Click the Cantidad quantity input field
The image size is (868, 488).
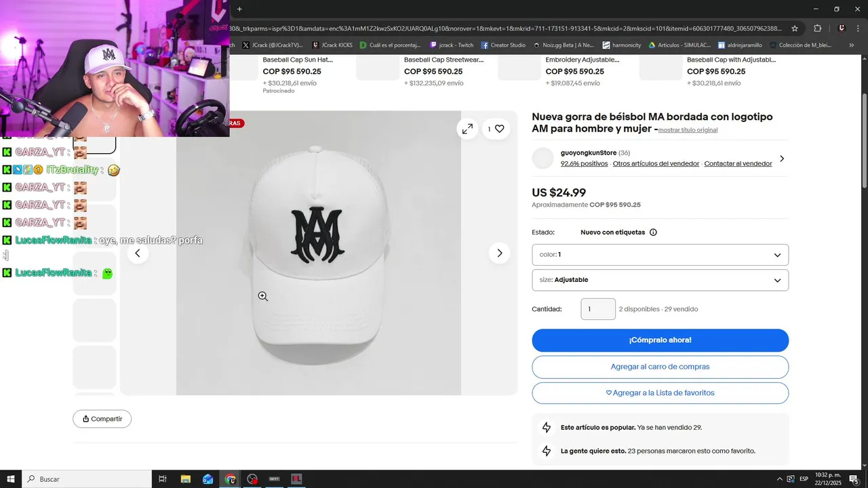(597, 309)
